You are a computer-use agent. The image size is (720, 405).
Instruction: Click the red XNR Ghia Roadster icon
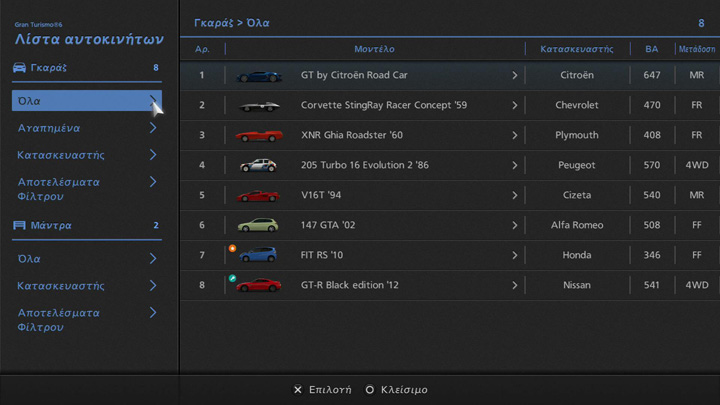(258, 136)
